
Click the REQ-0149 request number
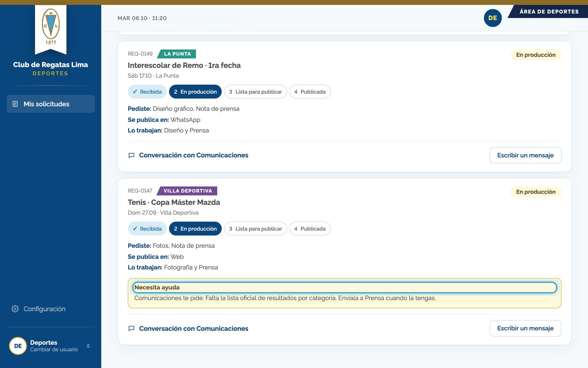point(140,54)
